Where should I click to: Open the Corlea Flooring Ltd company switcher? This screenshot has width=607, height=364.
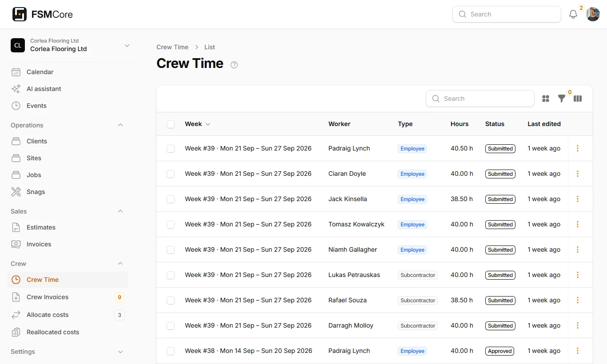(x=71, y=45)
